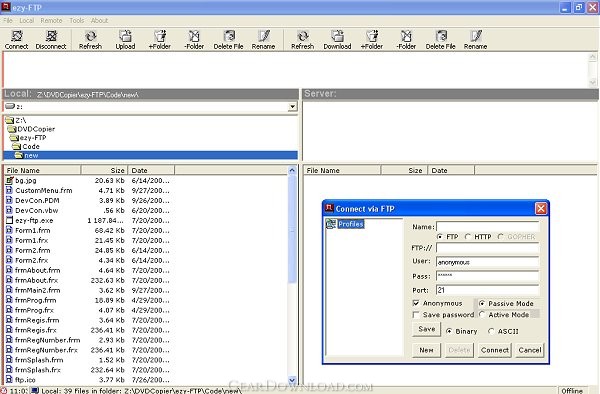Select ftp.ico file icon

click(x=10, y=379)
